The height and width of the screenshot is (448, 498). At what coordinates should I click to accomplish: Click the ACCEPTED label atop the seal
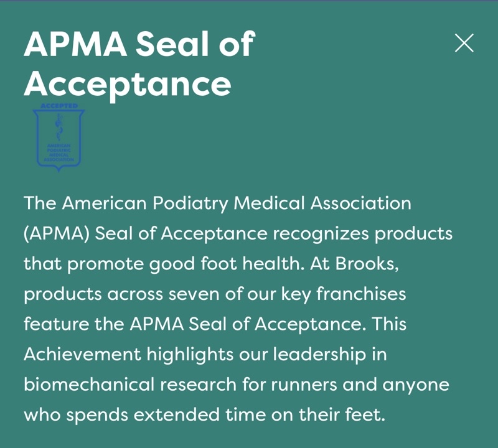(x=59, y=106)
